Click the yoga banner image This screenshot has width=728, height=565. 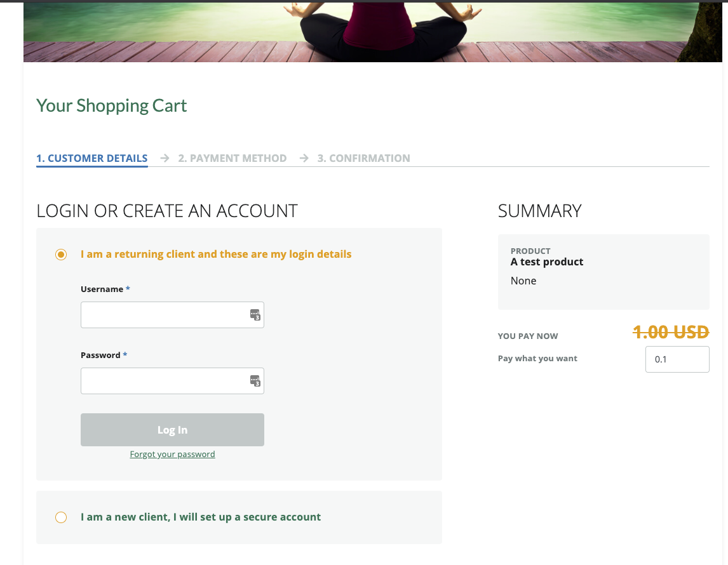click(372, 32)
